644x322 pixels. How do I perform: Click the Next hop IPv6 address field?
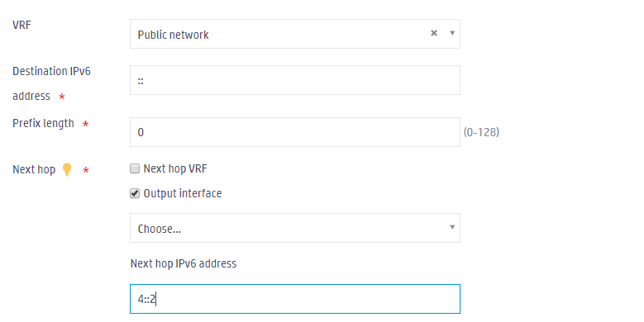295,299
